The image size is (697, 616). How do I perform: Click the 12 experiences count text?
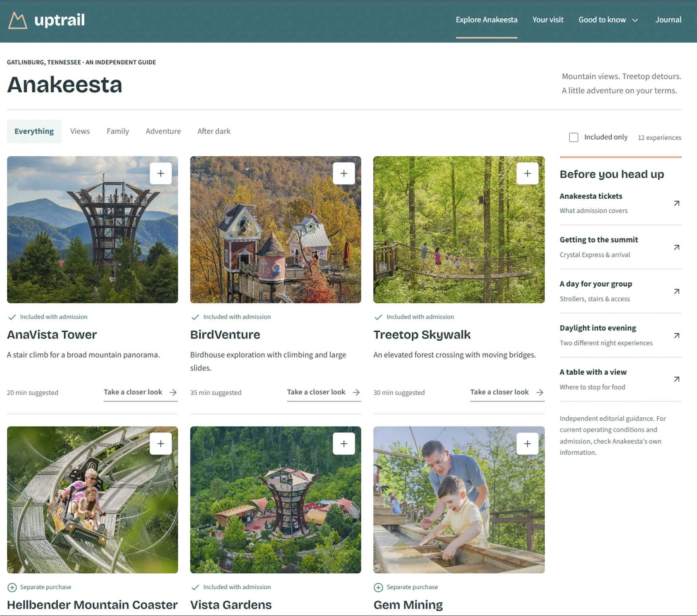coord(660,138)
